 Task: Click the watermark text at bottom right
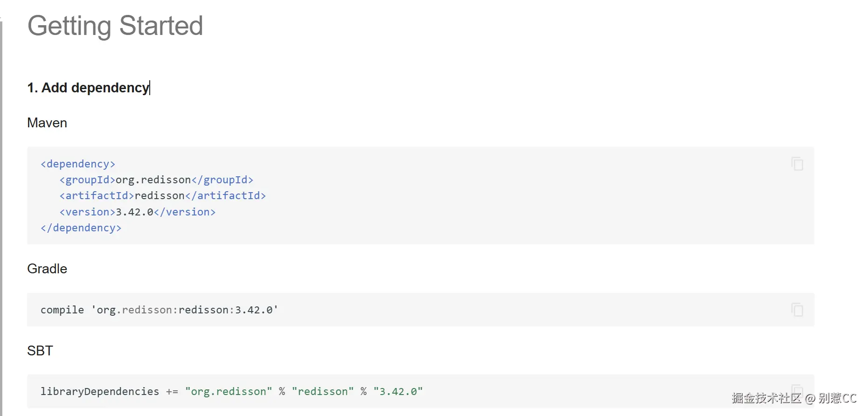(794, 398)
